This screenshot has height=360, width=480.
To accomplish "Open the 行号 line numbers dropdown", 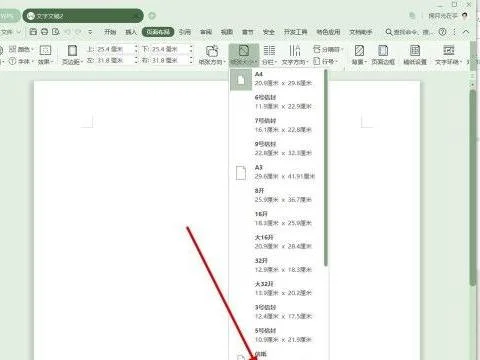I will (x=326, y=61).
